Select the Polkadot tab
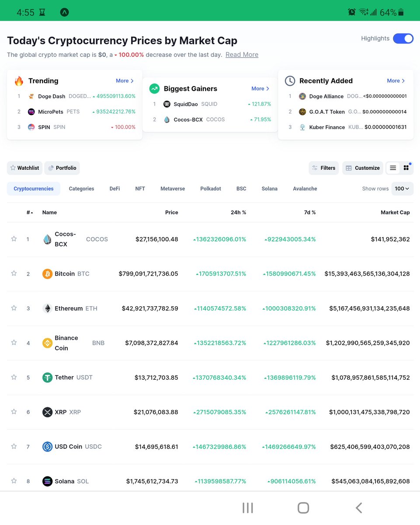This screenshot has width=420, height=525. coord(211,189)
